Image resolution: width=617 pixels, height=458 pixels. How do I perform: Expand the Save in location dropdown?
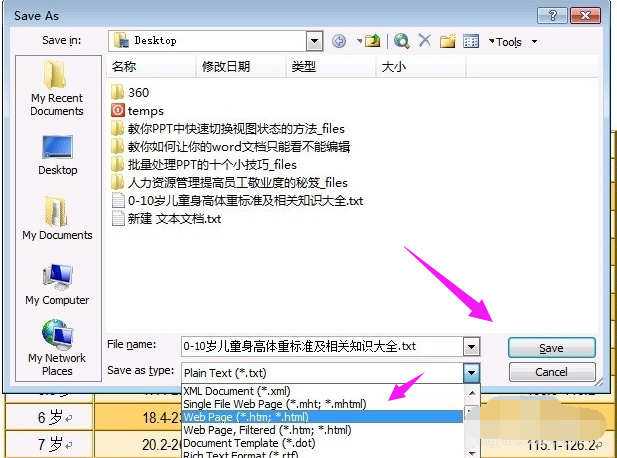click(315, 41)
